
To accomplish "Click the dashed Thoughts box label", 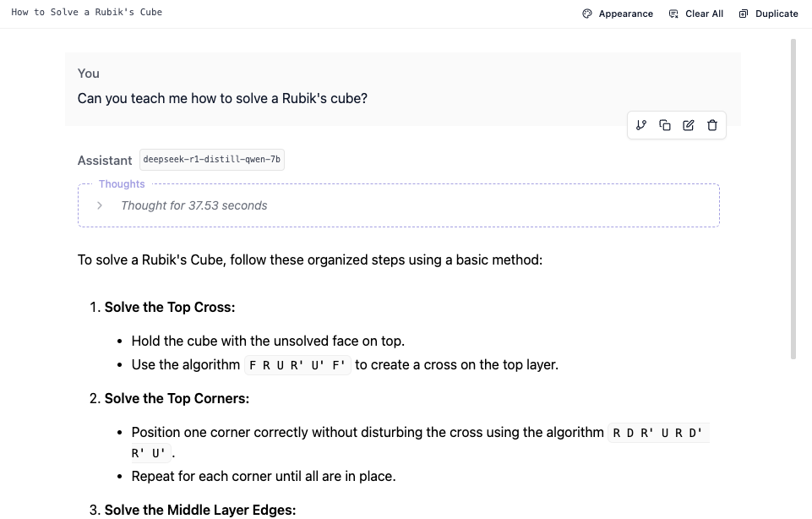I will (122, 184).
